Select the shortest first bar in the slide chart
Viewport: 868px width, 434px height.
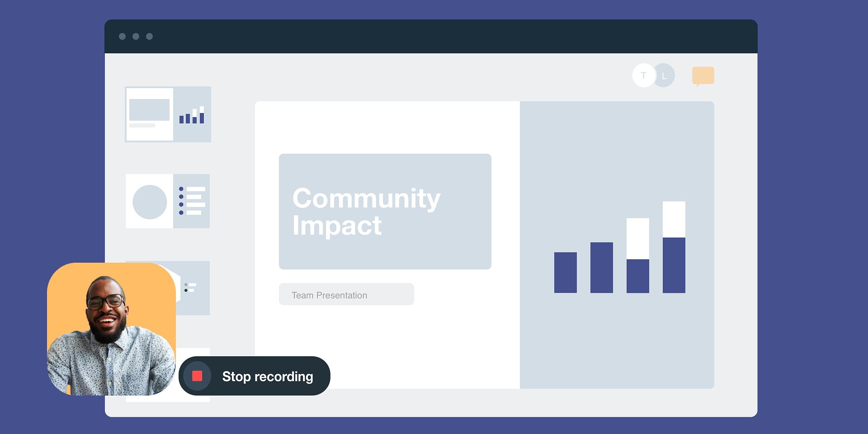coord(566,273)
